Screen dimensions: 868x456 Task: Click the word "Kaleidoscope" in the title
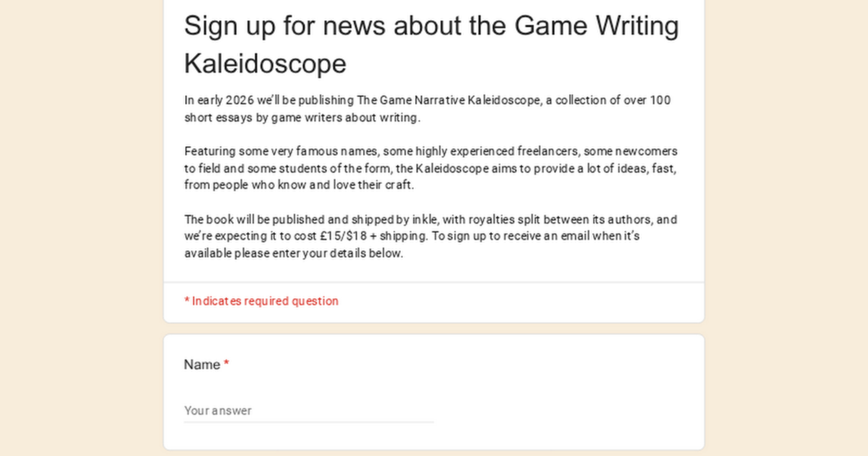tap(265, 64)
